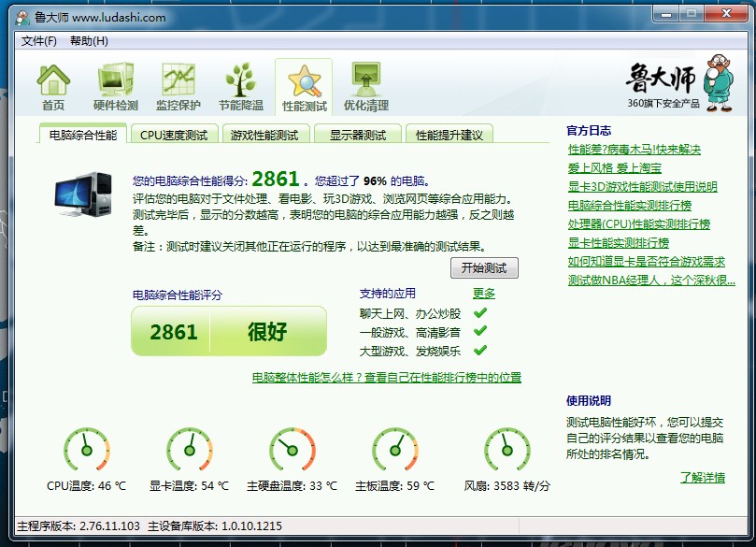Click the CPU温度 gauge dial
The image size is (756, 547).
click(x=86, y=449)
